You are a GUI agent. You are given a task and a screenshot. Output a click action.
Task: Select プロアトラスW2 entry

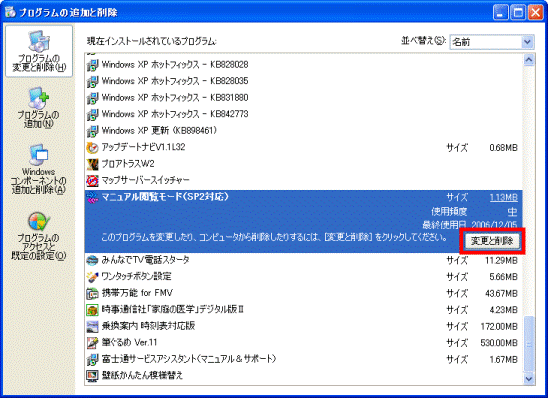(x=303, y=164)
